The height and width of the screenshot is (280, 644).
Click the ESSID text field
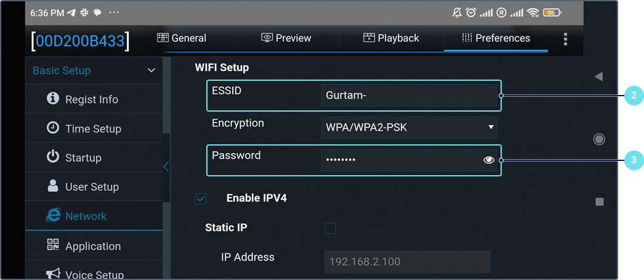click(x=409, y=96)
